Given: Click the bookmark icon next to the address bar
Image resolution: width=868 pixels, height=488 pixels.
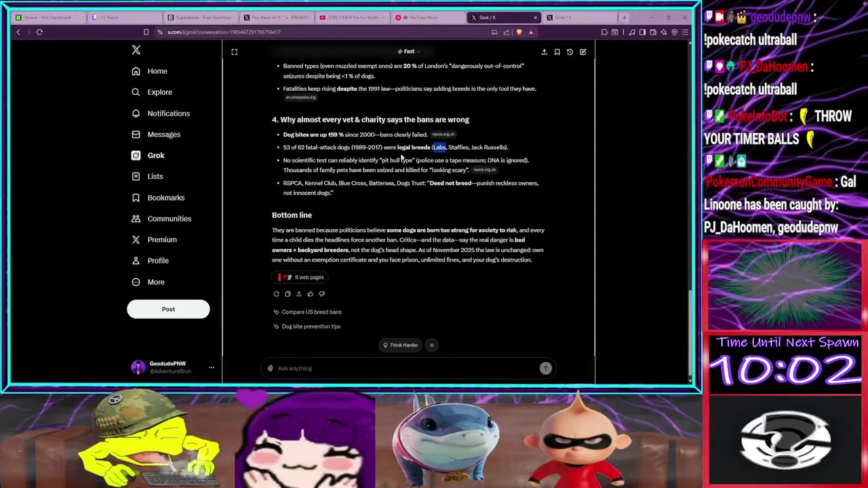Looking at the screenshot, I should [146, 32].
